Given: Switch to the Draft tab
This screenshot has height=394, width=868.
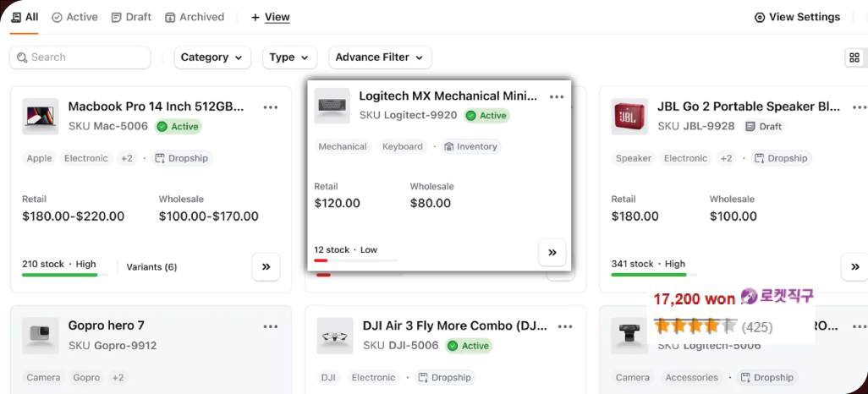Looking at the screenshot, I should point(131,17).
